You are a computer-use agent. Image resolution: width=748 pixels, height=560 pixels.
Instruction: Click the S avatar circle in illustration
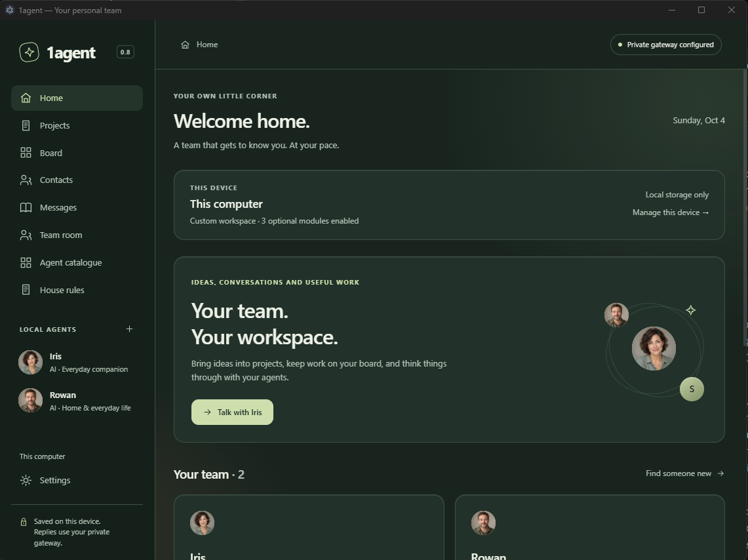click(692, 390)
